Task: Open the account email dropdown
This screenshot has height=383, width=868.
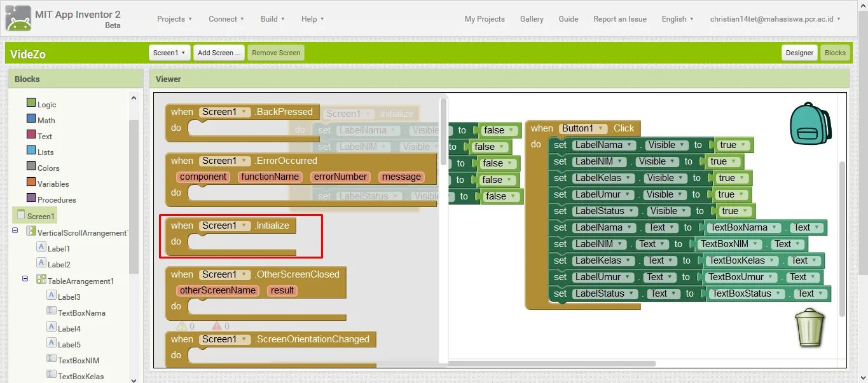Action: pyautogui.click(x=775, y=19)
